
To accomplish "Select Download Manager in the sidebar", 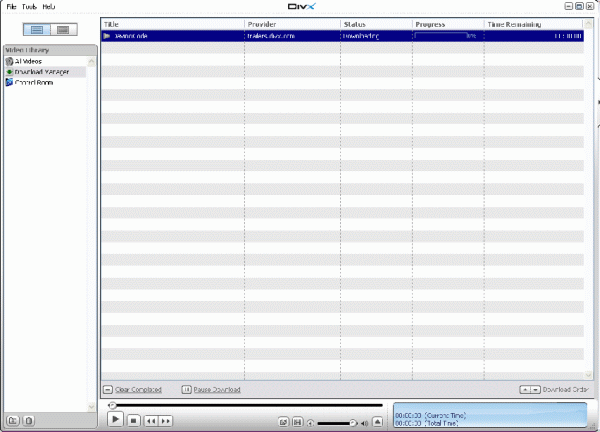I will coord(42,72).
